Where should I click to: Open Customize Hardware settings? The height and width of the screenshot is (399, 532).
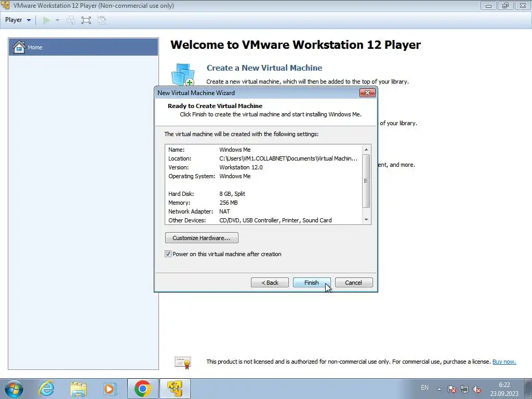pyautogui.click(x=202, y=238)
